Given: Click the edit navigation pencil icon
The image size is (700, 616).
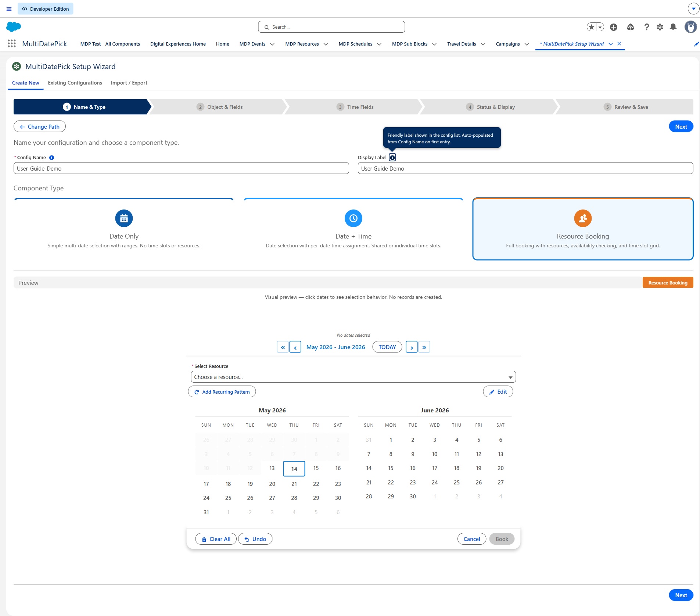Looking at the screenshot, I should (x=696, y=44).
